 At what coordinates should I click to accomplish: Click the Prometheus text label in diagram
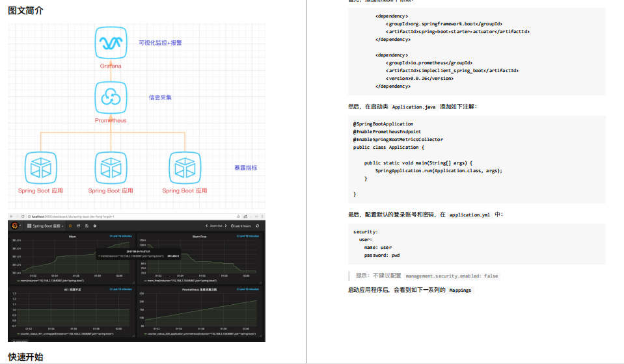(x=111, y=120)
